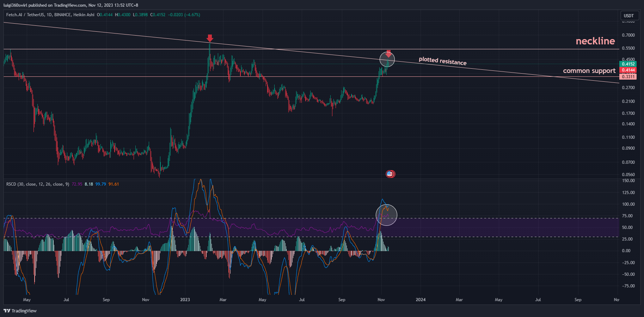The width and height of the screenshot is (644, 317).
Task: Click the low value L0.3898
Action: (140, 15)
